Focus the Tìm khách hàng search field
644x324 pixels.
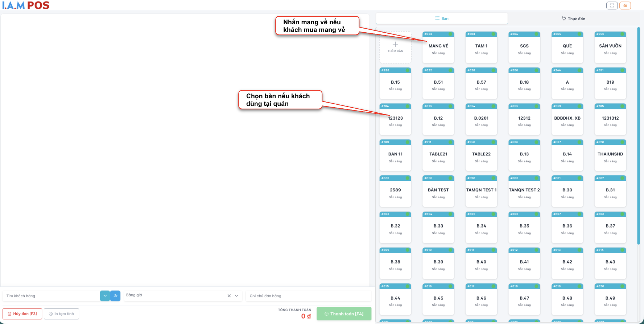click(x=51, y=296)
